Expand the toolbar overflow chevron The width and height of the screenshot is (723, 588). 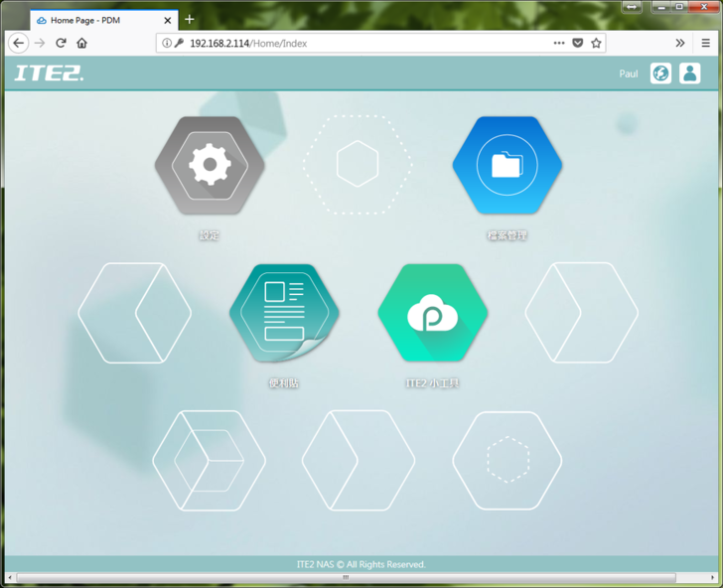680,43
